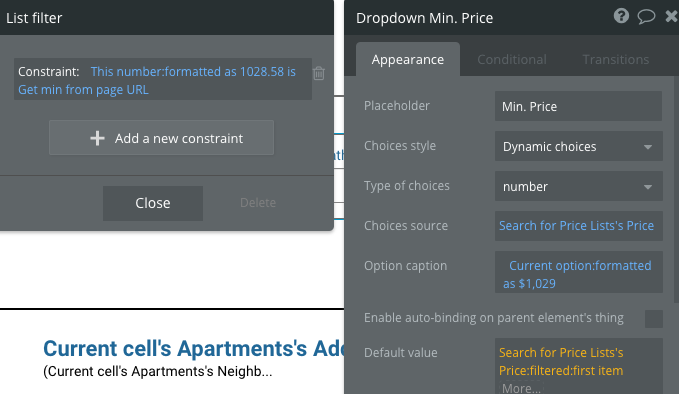679x394 pixels.
Task: Click the Close button in List filter
Action: (x=153, y=203)
